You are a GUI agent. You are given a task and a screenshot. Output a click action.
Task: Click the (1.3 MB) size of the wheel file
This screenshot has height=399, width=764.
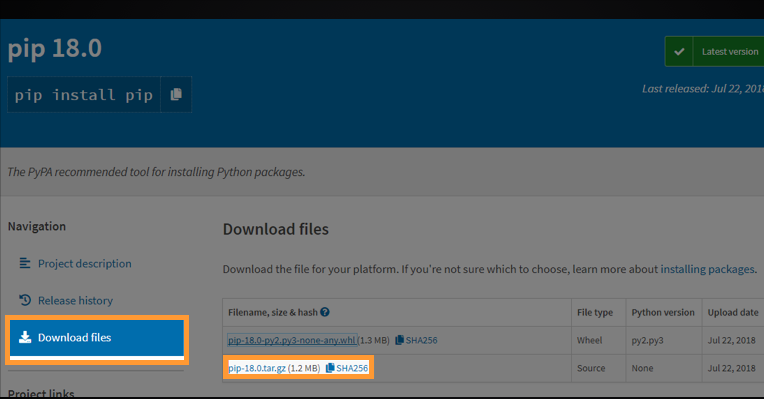pyautogui.click(x=374, y=340)
